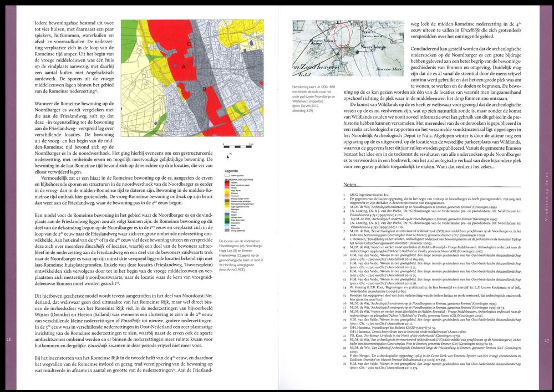Image resolution: width=554 pixels, height=392 pixels.
Task: Select marker B on the geomorphological map
Action: pos(204,89)
